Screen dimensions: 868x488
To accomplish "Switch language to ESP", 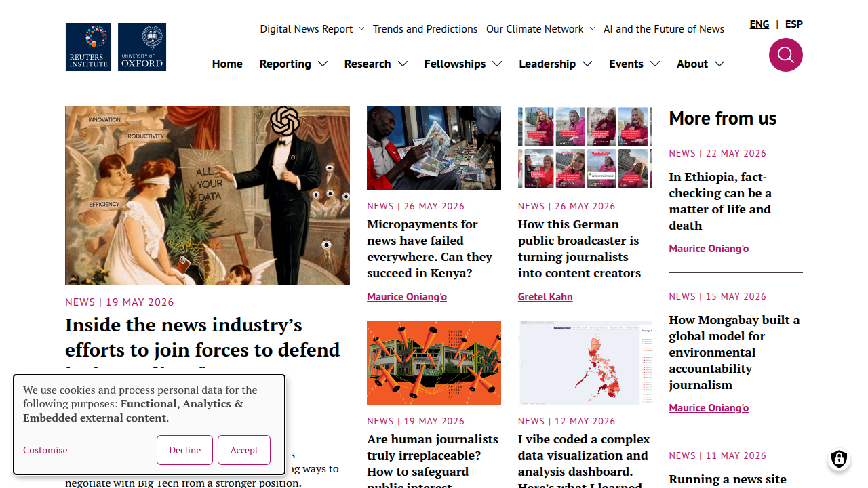I will coord(794,24).
